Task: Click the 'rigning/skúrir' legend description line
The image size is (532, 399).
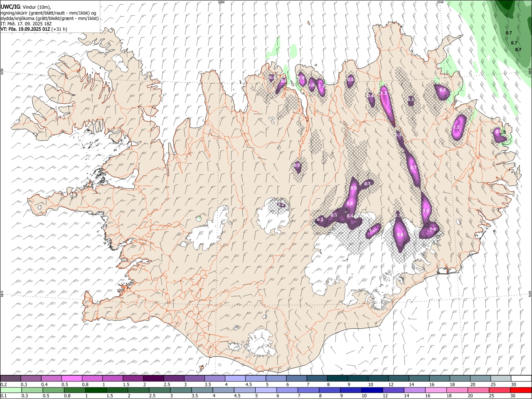Action: tap(49, 13)
